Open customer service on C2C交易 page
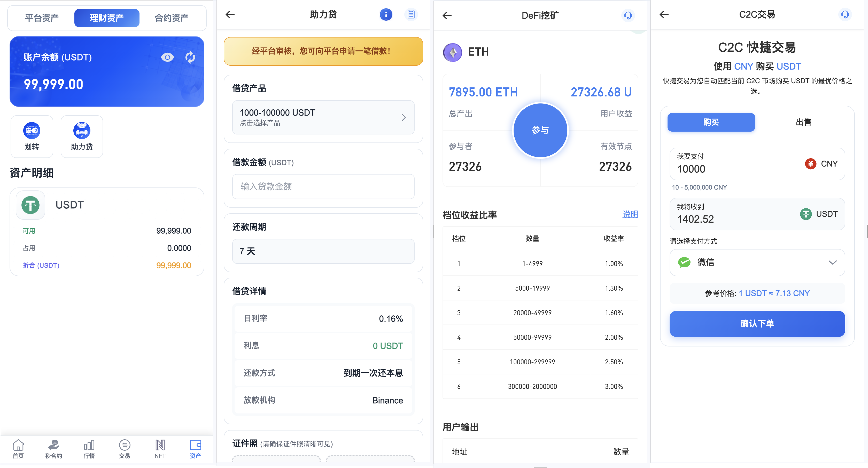Image resolution: width=868 pixels, height=468 pixels. click(x=845, y=14)
